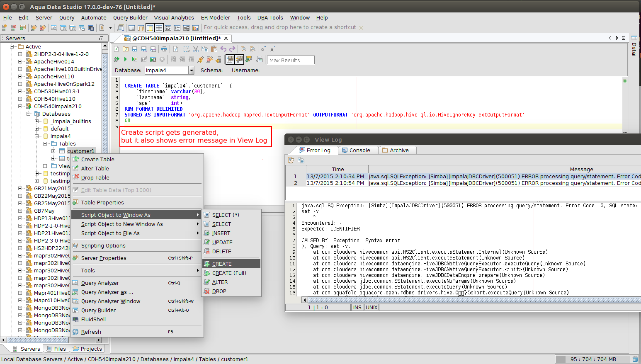Open the Database impala4 dropdown
This screenshot has height=364, width=641.
(192, 70)
